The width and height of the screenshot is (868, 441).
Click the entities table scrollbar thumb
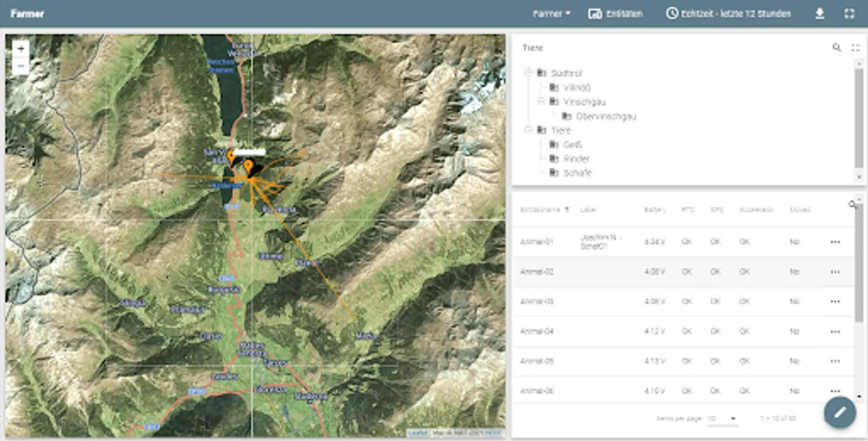(859, 264)
